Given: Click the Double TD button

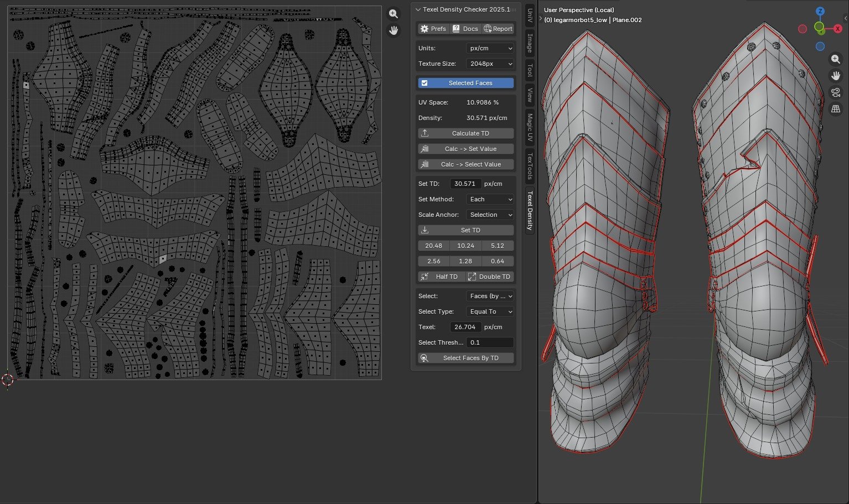Looking at the screenshot, I should (489, 277).
